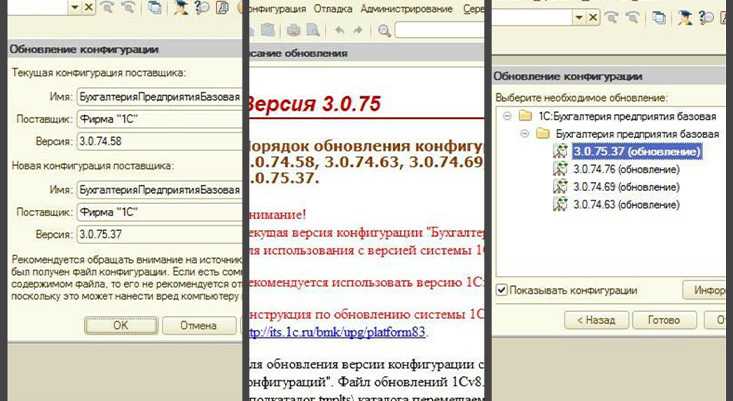Click second binoculars find icon in left window
The image size is (733, 401).
click(x=128, y=7)
